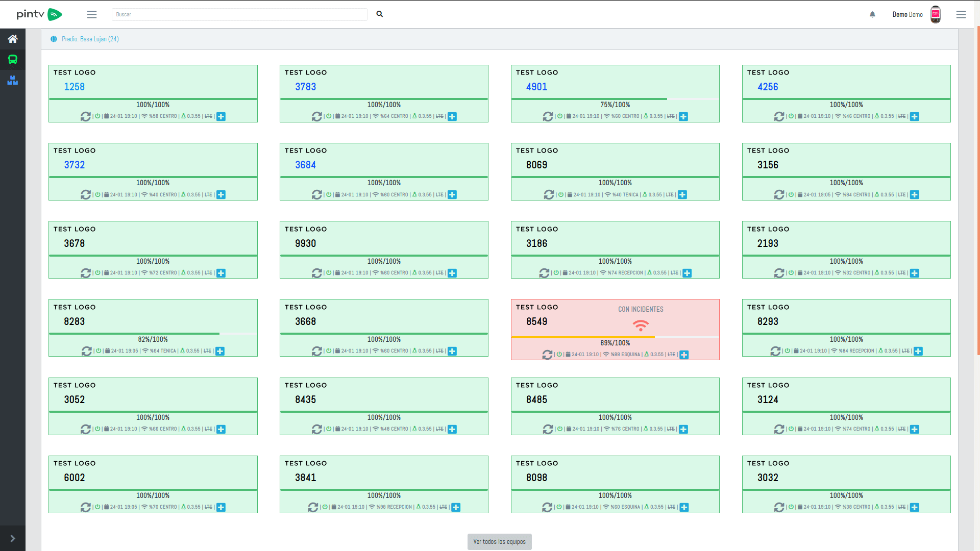Open Demo Demo user profile menu

click(x=908, y=15)
